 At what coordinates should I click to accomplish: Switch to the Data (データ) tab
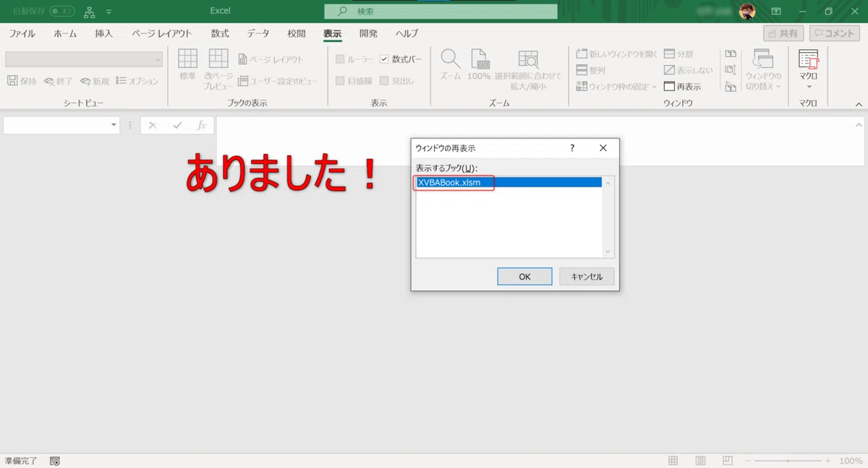click(x=258, y=34)
